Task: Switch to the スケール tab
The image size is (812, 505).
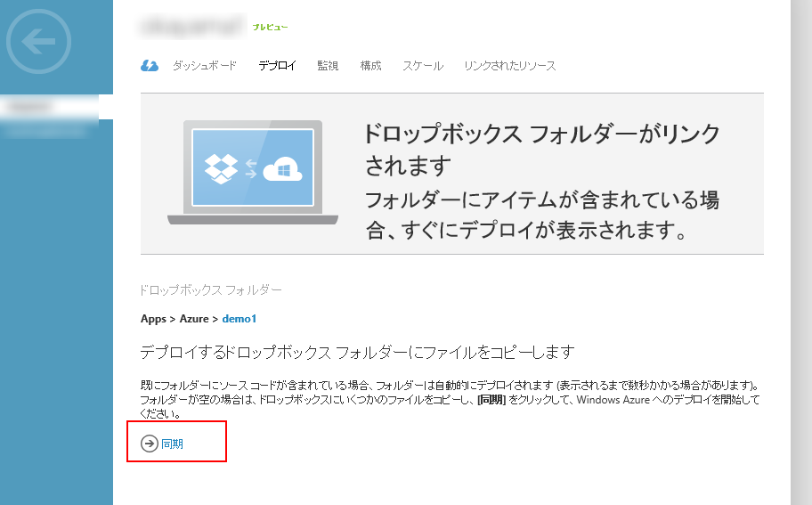Action: click(x=423, y=66)
